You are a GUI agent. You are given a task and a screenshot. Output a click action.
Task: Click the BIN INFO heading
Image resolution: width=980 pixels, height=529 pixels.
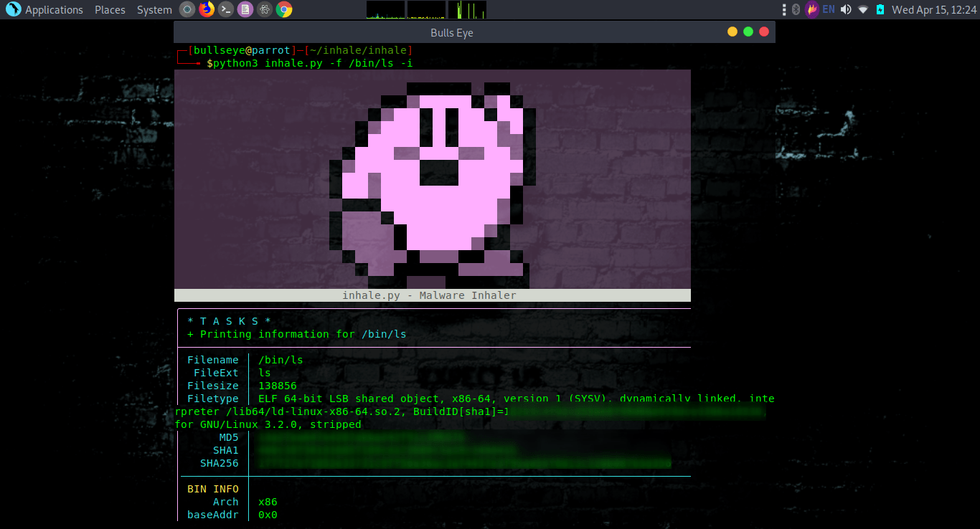tap(213, 489)
